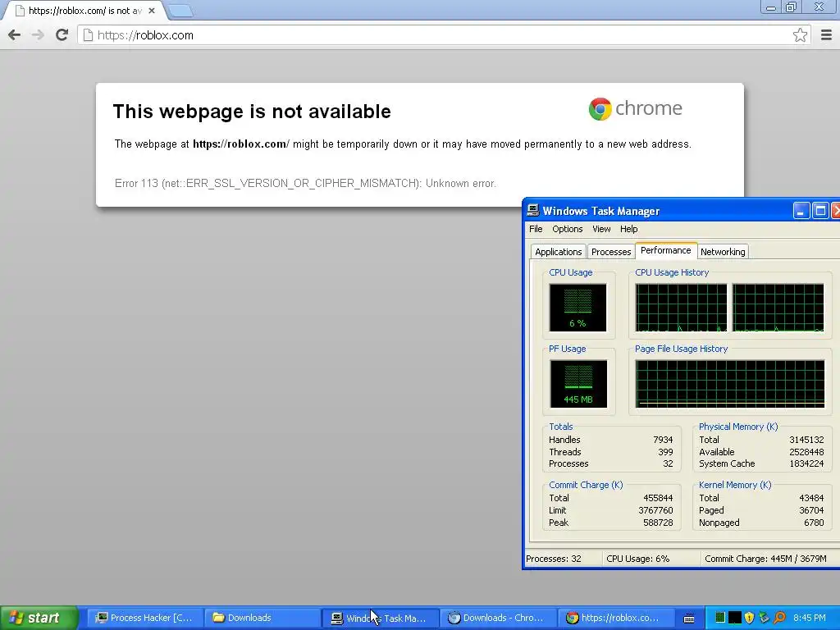This screenshot has width=840, height=630.
Task: Click Physical Memory Total value 3145132
Action: (806, 440)
